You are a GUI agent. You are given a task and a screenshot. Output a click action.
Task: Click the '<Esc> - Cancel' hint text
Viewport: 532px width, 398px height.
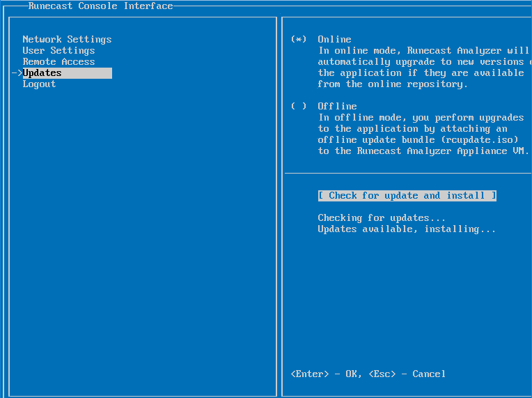point(407,374)
